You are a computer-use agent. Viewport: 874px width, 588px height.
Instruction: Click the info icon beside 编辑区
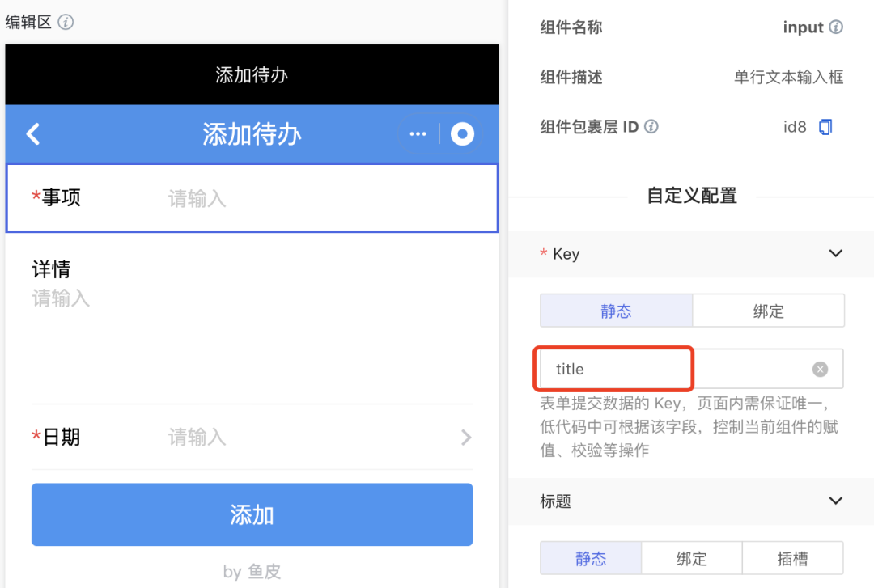click(x=66, y=23)
